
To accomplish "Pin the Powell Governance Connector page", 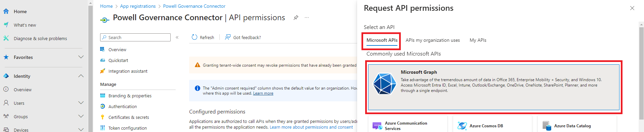I will tap(296, 18).
